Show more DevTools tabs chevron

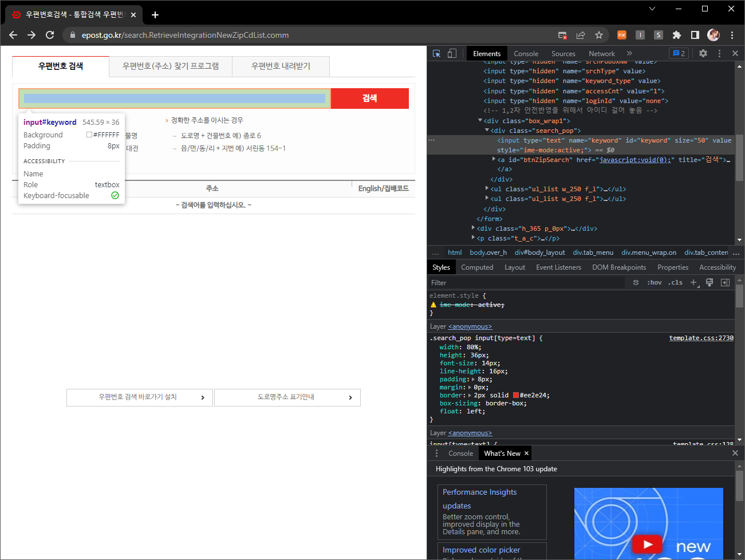(x=629, y=53)
